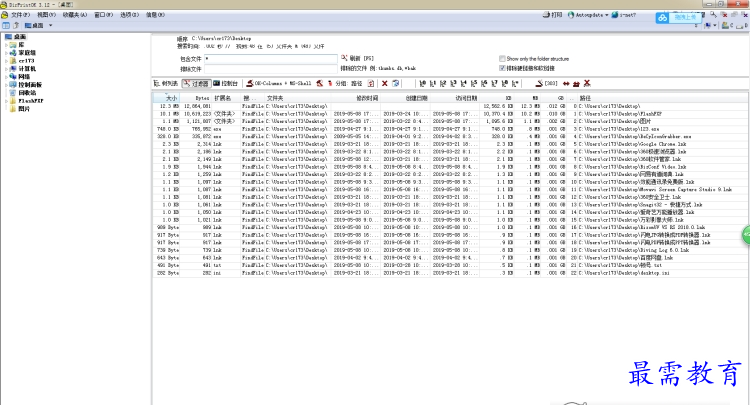Click the document icon after 路径
Screen dimensions: 750x405
[x=371, y=84]
